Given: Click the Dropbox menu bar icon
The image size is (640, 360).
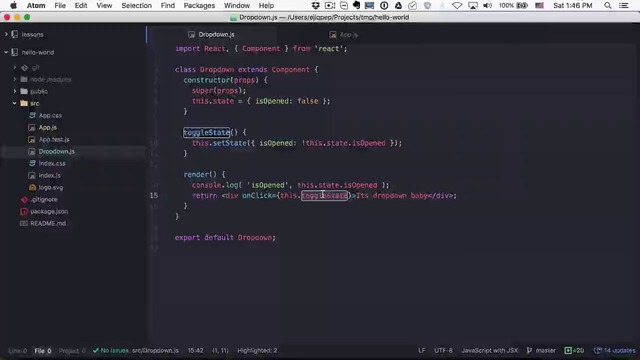Looking at the screenshot, I should [x=316, y=5].
